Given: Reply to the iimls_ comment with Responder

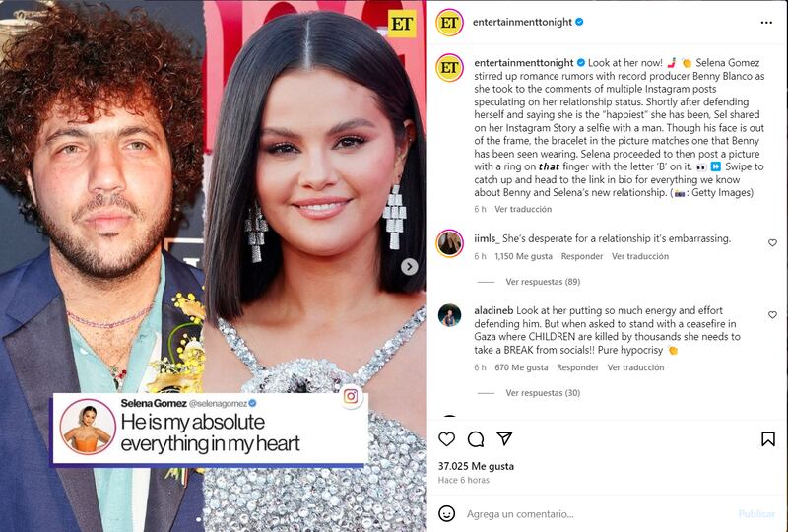Looking at the screenshot, I should click(x=582, y=256).
